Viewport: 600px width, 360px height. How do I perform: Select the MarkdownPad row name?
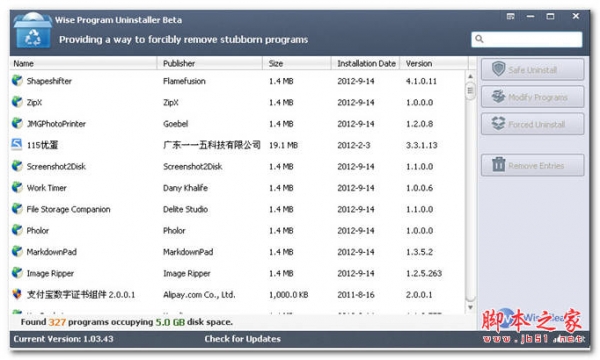pos(52,252)
